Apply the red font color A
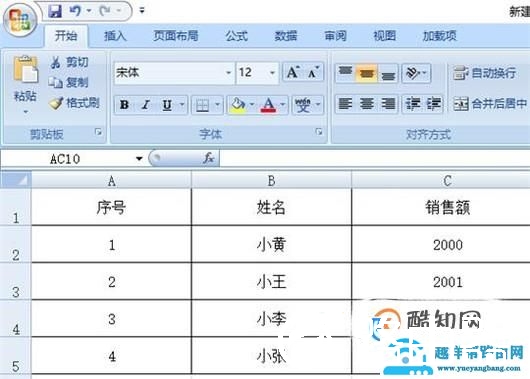The image size is (530, 379). click(x=269, y=105)
